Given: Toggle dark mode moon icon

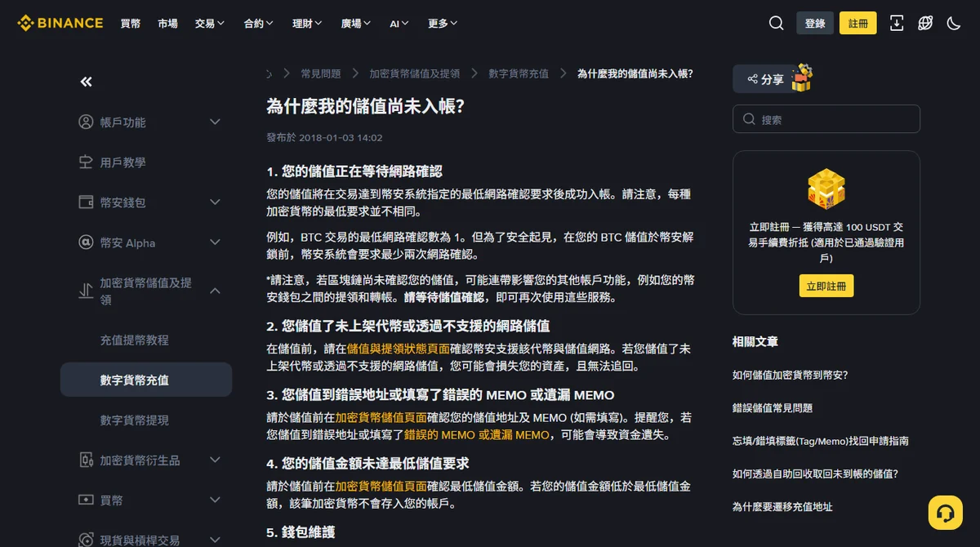Looking at the screenshot, I should point(954,23).
